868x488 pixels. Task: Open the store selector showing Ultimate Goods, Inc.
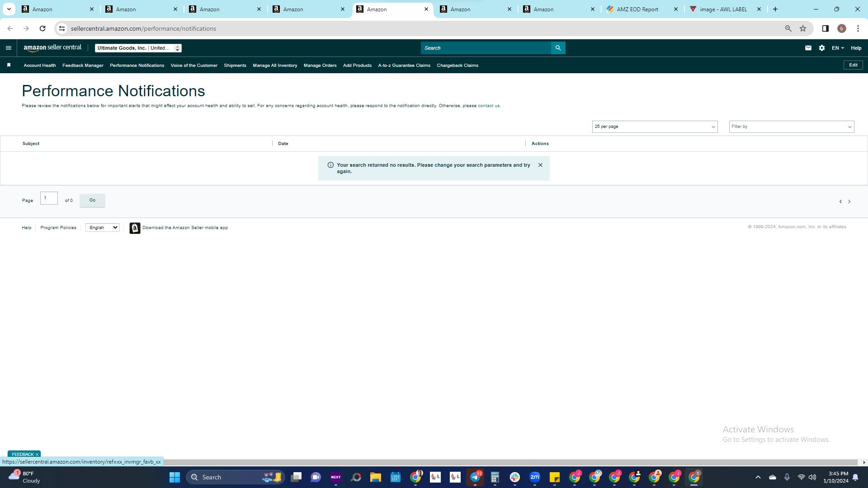[138, 48]
